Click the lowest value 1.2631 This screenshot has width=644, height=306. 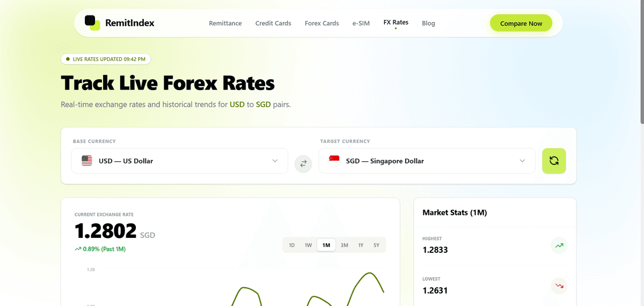point(435,290)
